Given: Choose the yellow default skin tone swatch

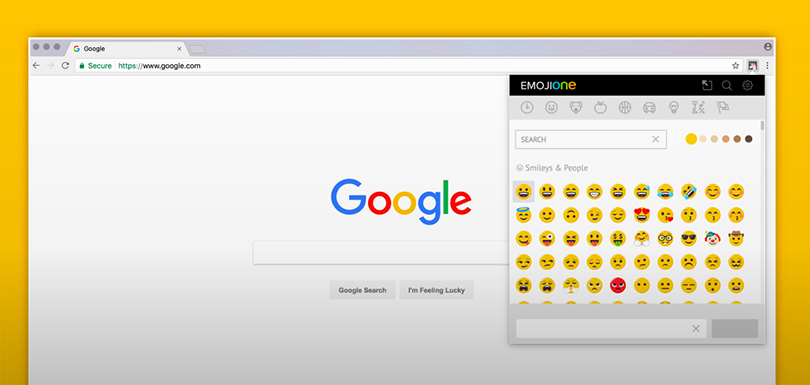Looking at the screenshot, I should [691, 139].
